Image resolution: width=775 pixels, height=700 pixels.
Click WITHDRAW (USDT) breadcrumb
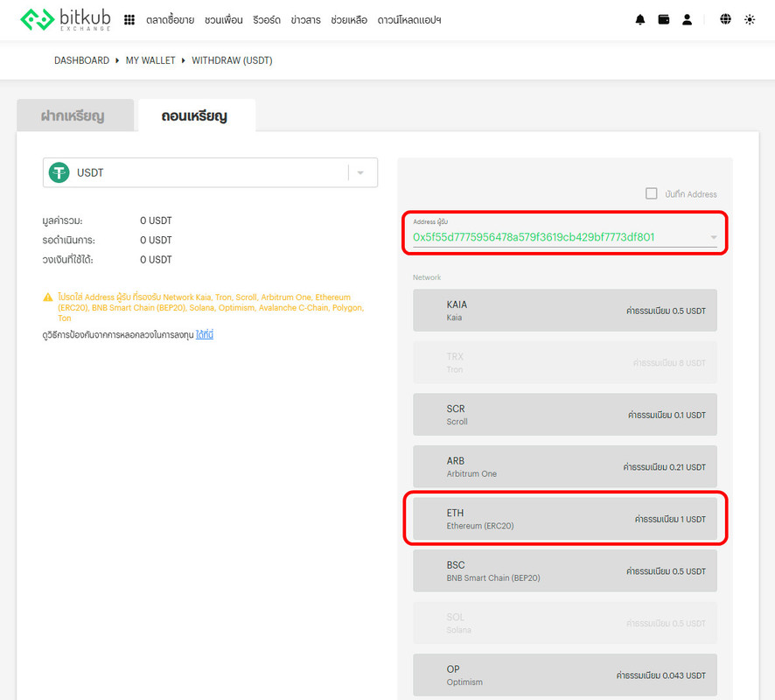tap(232, 60)
